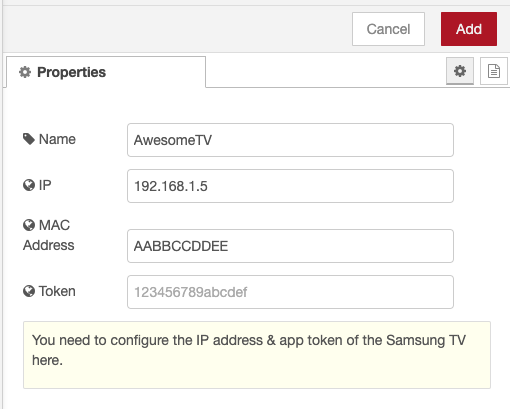Click the MAC Address label text

48,235
